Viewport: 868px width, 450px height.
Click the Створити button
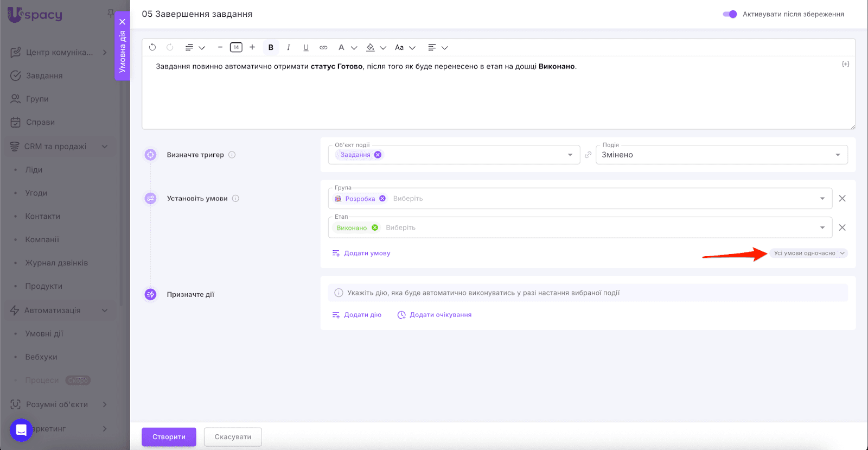(169, 437)
